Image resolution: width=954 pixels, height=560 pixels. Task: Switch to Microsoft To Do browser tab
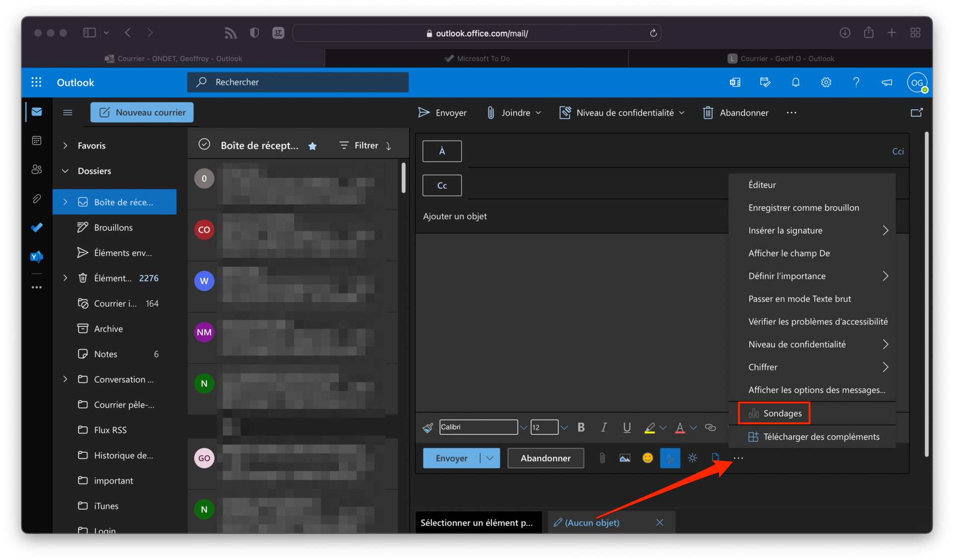(x=477, y=59)
